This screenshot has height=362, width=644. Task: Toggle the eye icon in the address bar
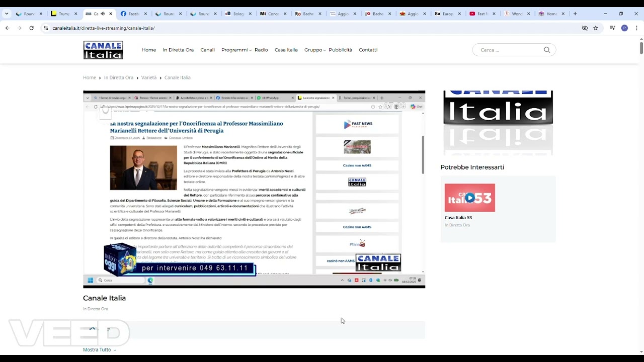click(x=585, y=28)
